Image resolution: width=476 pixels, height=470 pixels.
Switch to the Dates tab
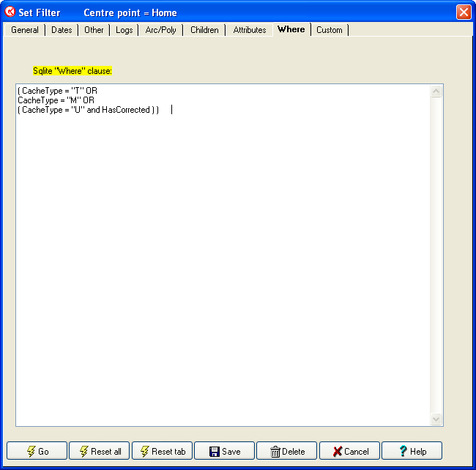[62, 30]
